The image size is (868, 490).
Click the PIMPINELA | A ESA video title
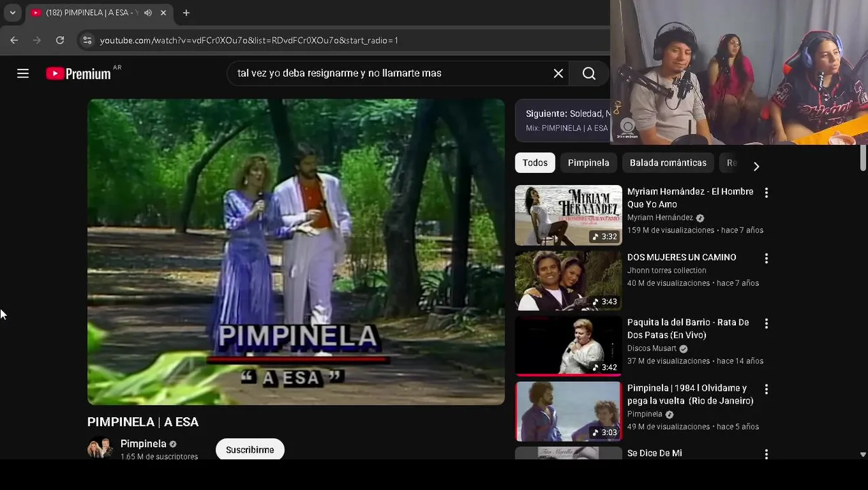tap(143, 422)
